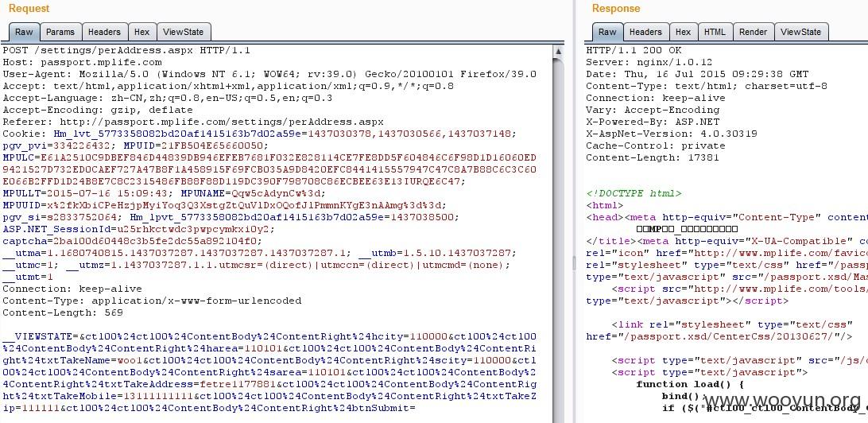
Task: Switch to the Request Hex tab
Action: coord(142,32)
